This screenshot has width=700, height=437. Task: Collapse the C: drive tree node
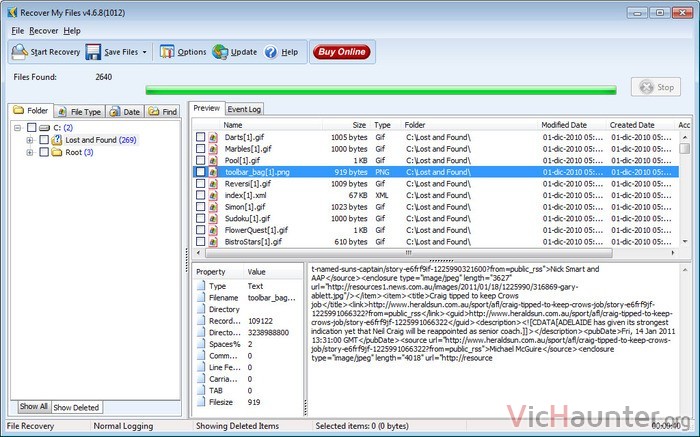click(x=17, y=128)
